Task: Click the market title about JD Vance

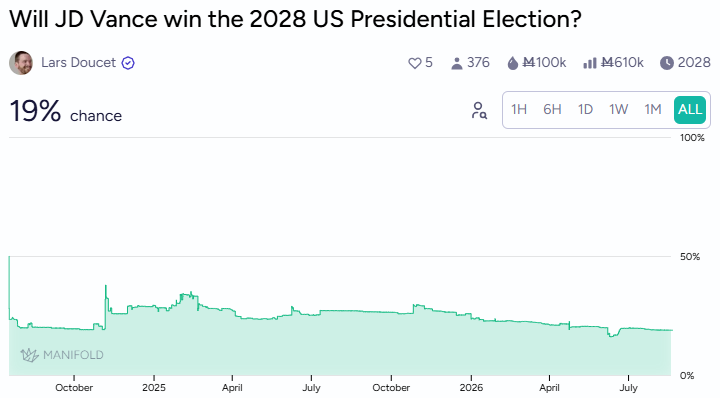Action: click(295, 19)
